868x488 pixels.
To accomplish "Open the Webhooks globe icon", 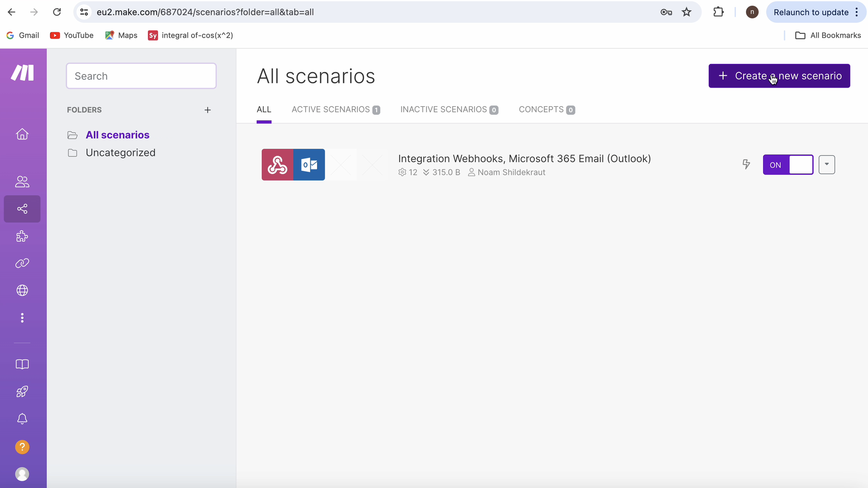I will click(22, 290).
